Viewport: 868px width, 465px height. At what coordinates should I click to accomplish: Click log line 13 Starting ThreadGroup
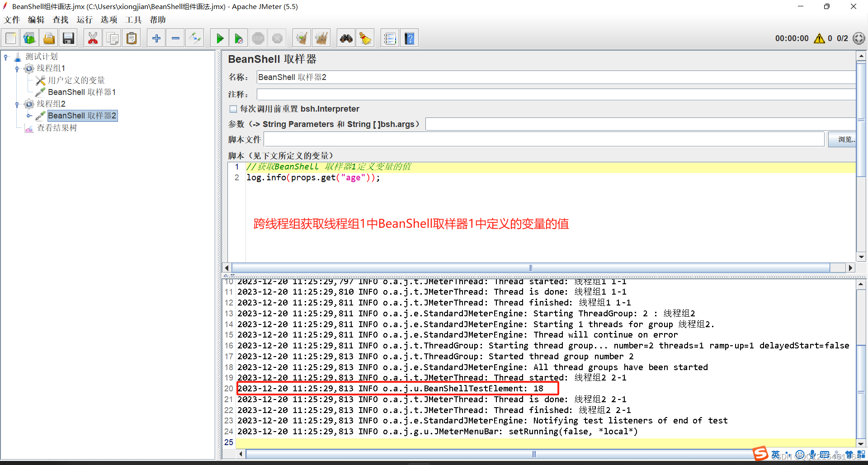coord(466,314)
